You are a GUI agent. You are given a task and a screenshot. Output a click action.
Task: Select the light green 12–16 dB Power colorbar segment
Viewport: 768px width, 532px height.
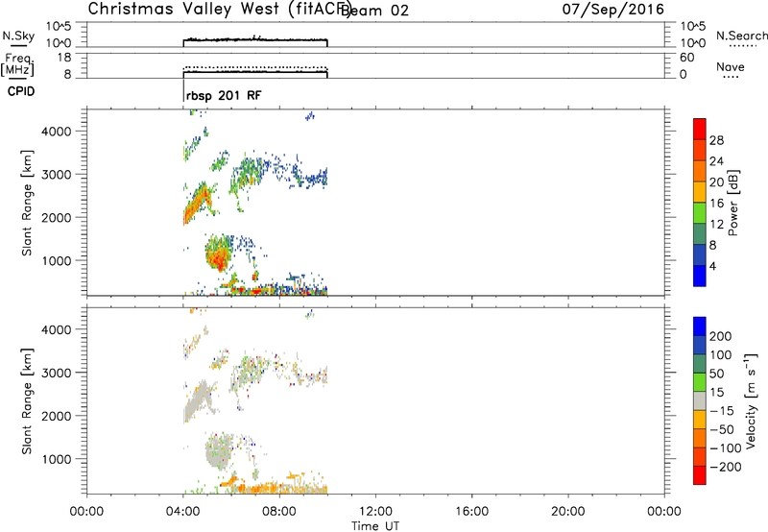pos(700,212)
